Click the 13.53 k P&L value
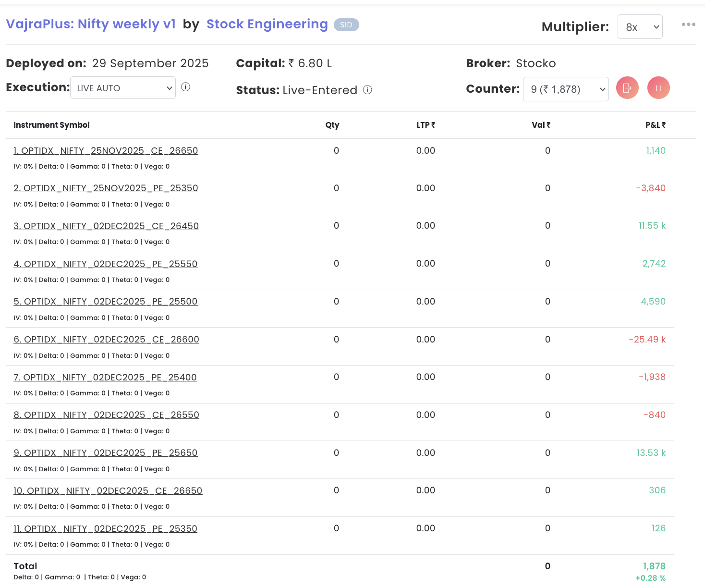 pos(651,453)
